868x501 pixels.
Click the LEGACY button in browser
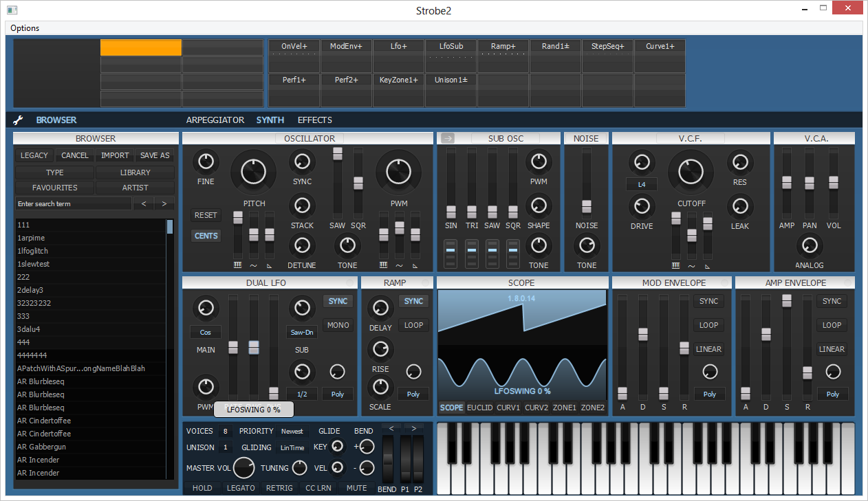click(x=34, y=155)
